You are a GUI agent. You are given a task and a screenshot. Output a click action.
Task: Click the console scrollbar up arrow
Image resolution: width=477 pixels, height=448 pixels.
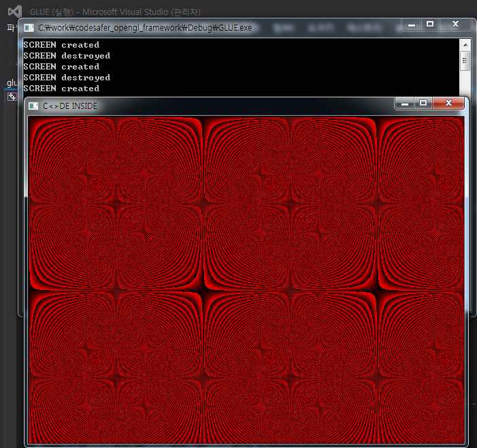click(x=465, y=45)
